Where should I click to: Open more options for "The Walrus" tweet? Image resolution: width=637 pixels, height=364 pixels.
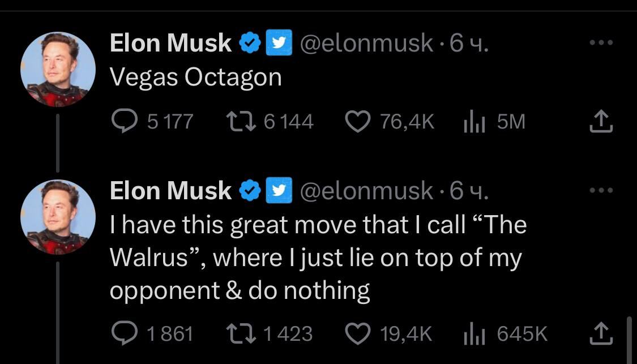(x=601, y=190)
